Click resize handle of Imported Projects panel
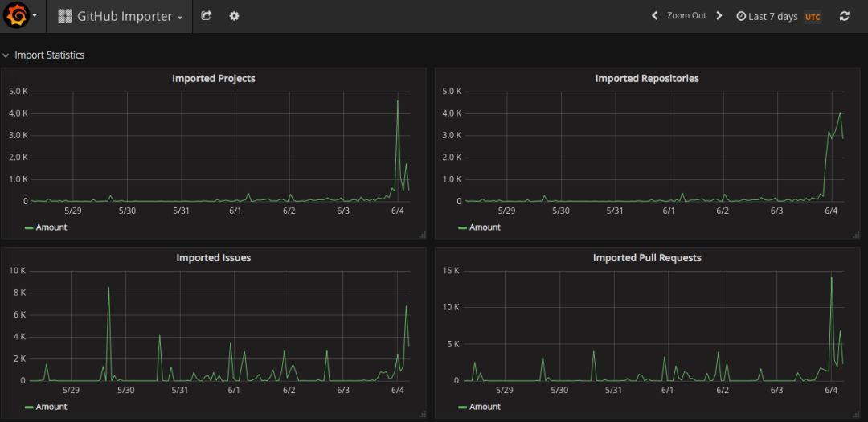This screenshot has width=868, height=422. click(x=422, y=235)
